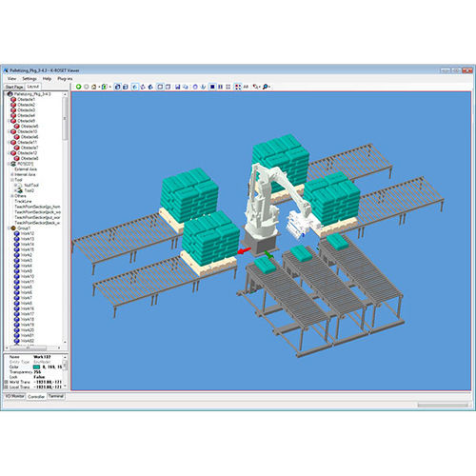Click the save (floppy disk) toolbar icon

(x=178, y=87)
